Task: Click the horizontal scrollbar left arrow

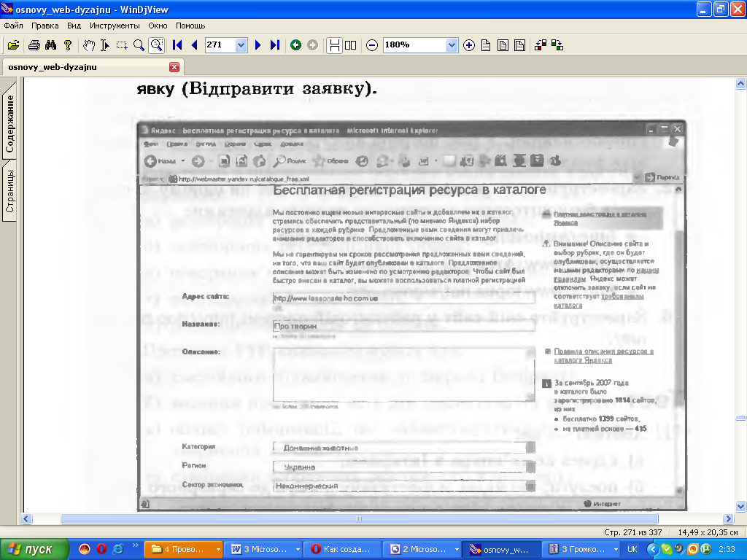Action: [26, 518]
